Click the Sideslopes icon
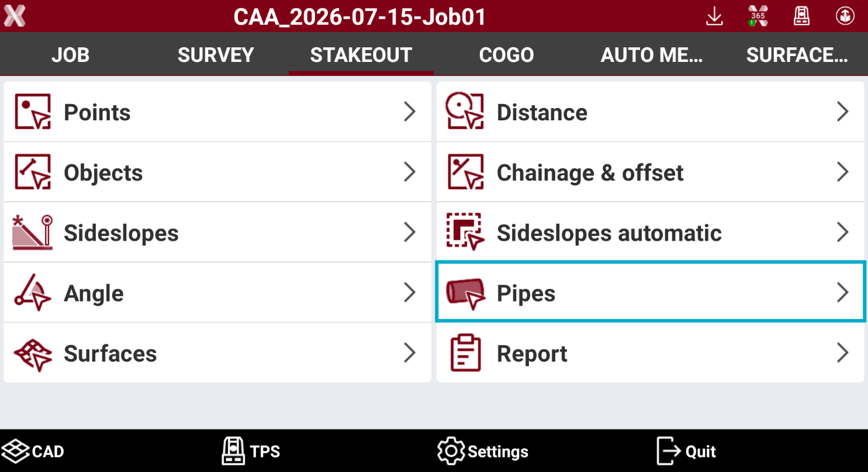 (x=33, y=232)
